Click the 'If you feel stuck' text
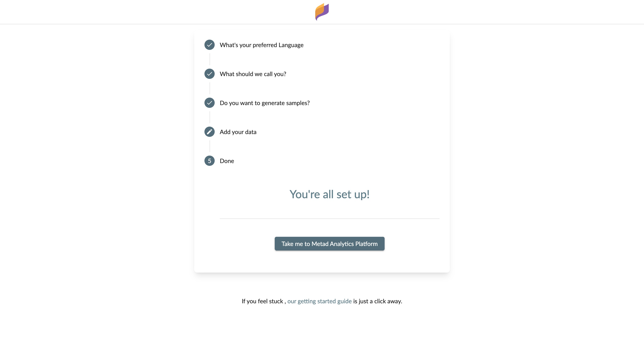 (x=262, y=301)
